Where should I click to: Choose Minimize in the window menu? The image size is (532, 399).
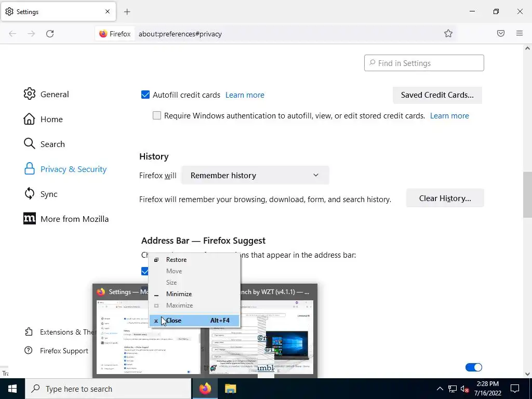click(x=194, y=294)
